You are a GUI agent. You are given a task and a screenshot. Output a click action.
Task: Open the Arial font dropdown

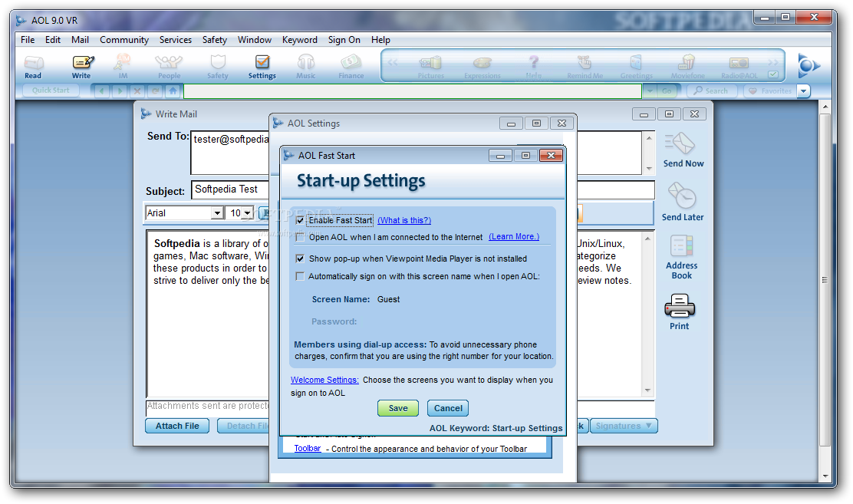(x=217, y=212)
